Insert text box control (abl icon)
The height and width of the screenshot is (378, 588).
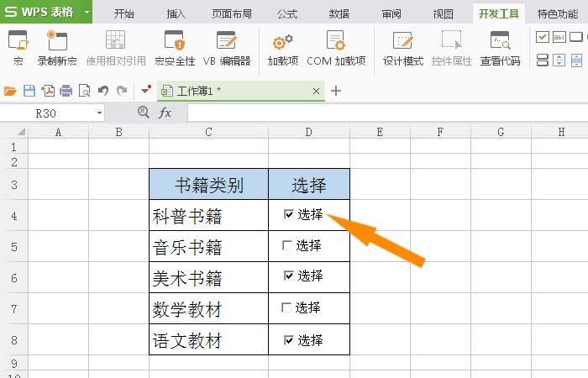point(559,37)
